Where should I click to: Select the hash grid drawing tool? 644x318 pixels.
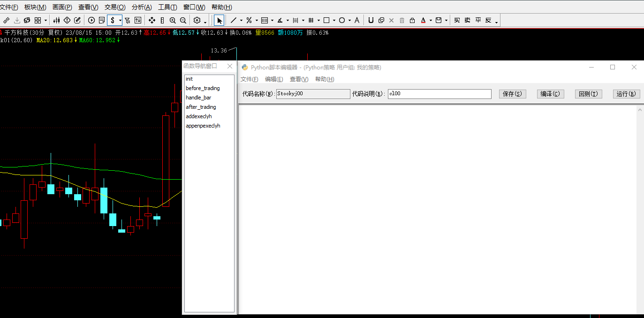(x=311, y=20)
